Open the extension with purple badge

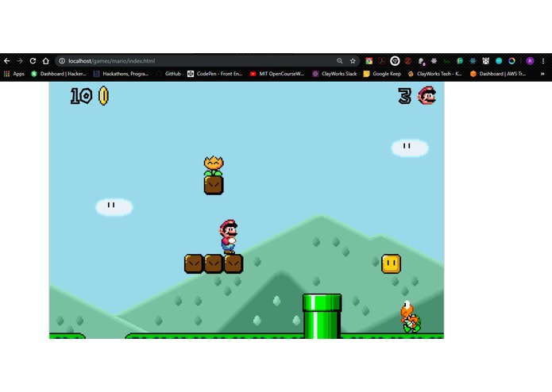[421, 61]
